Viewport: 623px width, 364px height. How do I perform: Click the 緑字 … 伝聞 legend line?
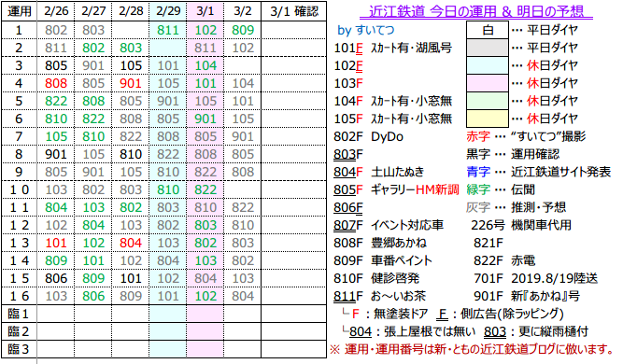point(501,189)
